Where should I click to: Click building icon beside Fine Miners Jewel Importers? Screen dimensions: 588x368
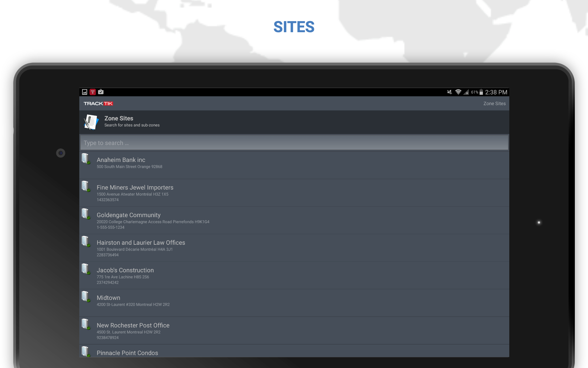[86, 186]
